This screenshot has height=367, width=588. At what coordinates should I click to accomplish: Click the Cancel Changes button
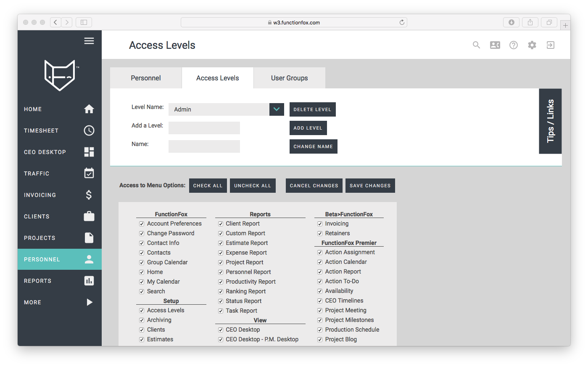[x=314, y=186]
